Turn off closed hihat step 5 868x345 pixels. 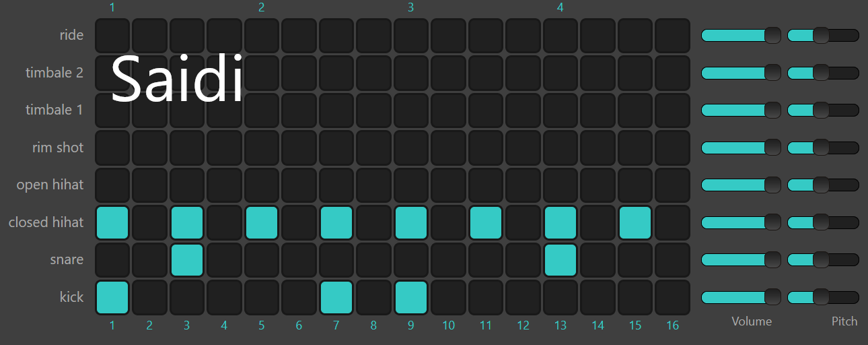pyautogui.click(x=261, y=222)
